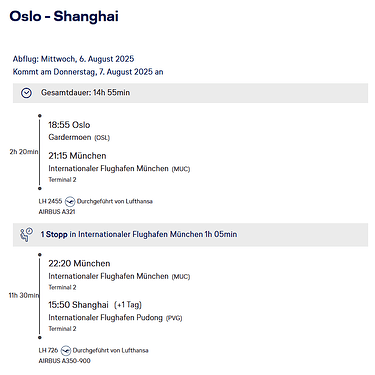Click the clock icon beside Gesamtdauer
This screenshot has height=375, width=375.
(x=26, y=93)
